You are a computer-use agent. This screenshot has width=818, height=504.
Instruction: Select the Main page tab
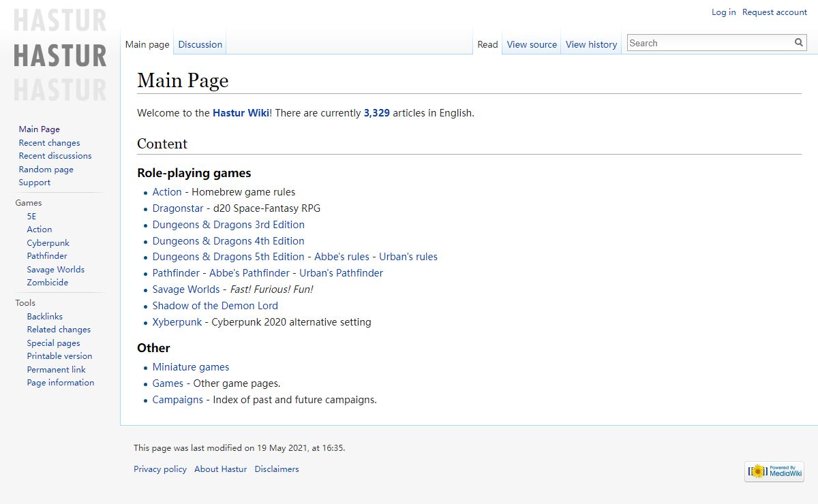coord(147,44)
